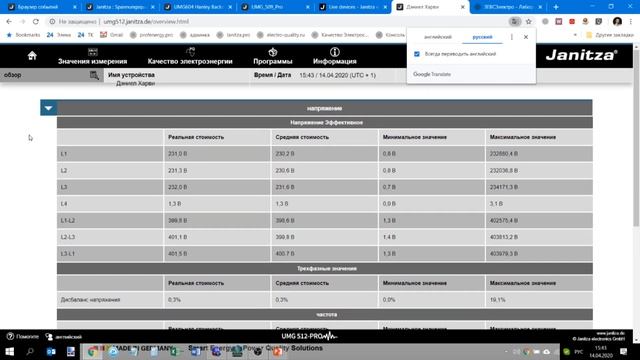Click the Janitza logo
Screen dimensions: 640x360
click(x=581, y=55)
